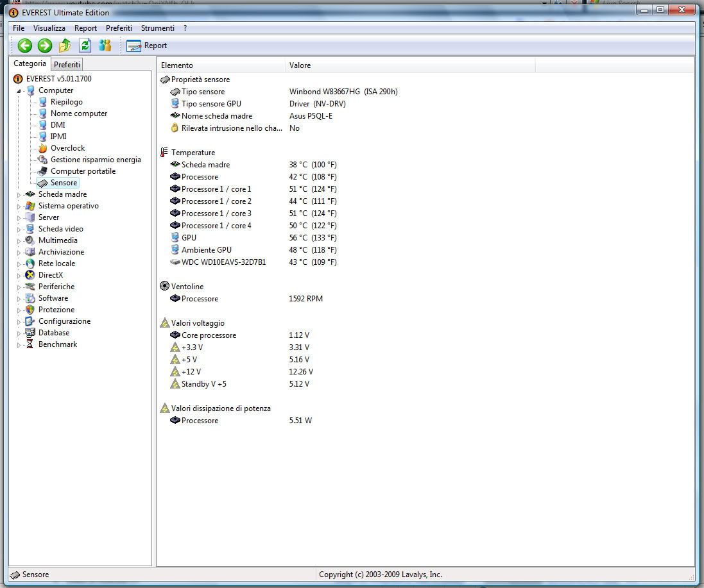Image resolution: width=704 pixels, height=588 pixels.
Task: Expand the Periferiche tree node
Action: click(x=19, y=287)
